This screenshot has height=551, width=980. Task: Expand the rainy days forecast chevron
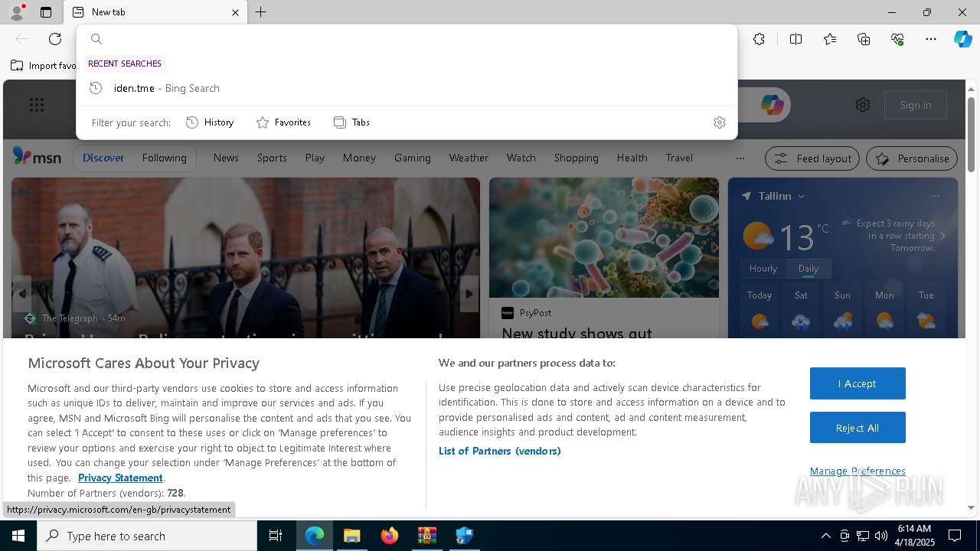pos(942,236)
